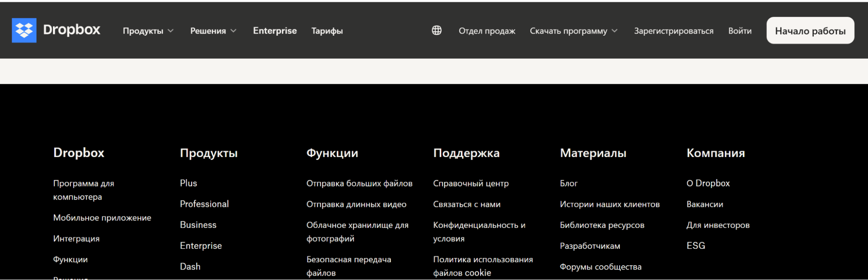Open the Блог link
The width and height of the screenshot is (868, 280).
(x=569, y=183)
